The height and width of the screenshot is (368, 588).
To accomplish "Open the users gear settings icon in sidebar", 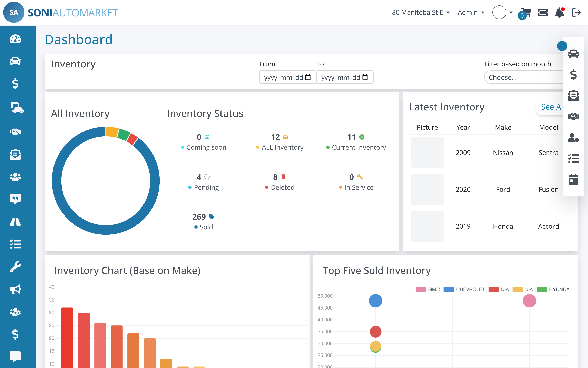I will coord(15,312).
